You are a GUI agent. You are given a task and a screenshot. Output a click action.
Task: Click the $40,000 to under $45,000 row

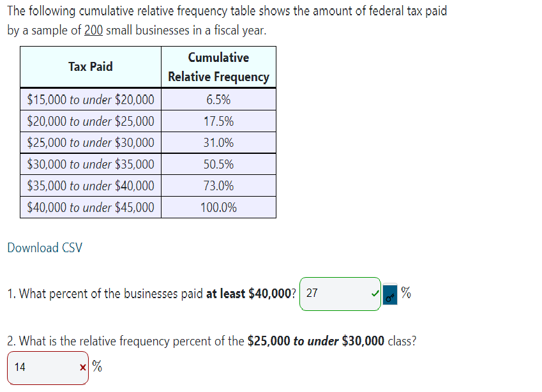click(x=90, y=207)
